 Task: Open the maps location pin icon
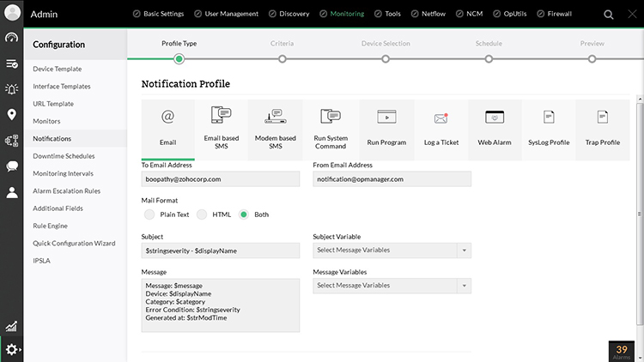point(12,114)
